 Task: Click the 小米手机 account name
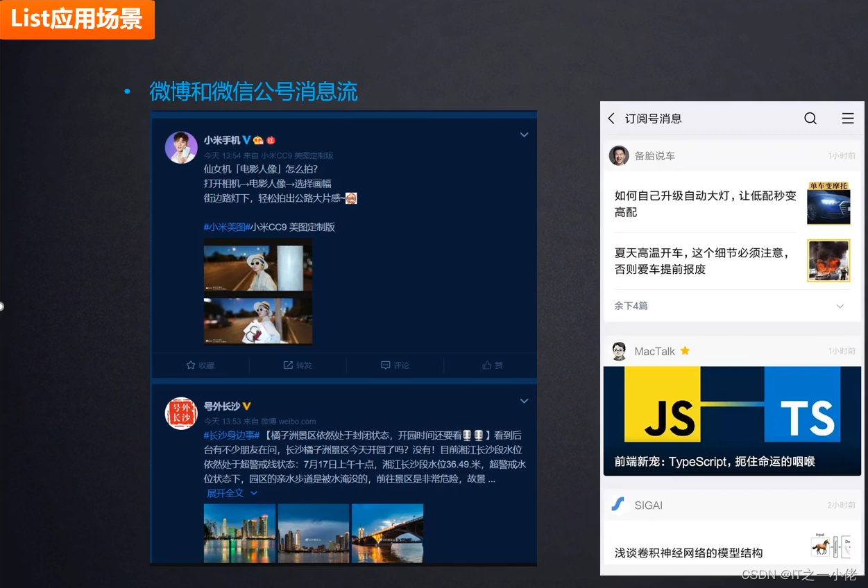pyautogui.click(x=222, y=140)
